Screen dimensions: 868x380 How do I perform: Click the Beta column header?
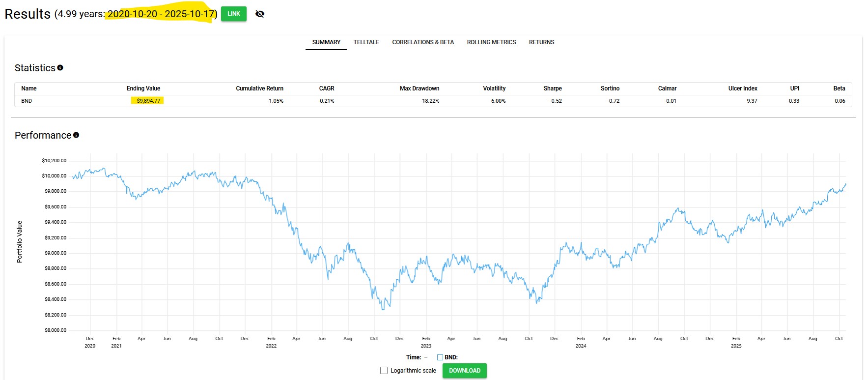(839, 88)
